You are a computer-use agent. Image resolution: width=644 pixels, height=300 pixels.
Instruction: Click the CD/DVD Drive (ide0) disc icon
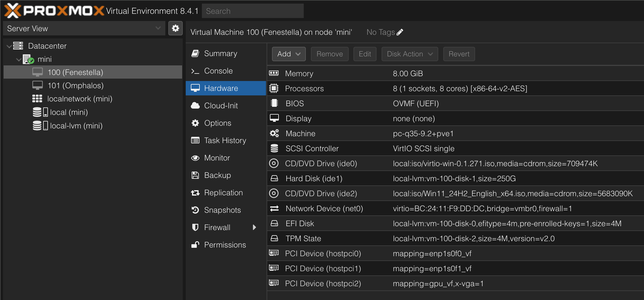click(274, 163)
